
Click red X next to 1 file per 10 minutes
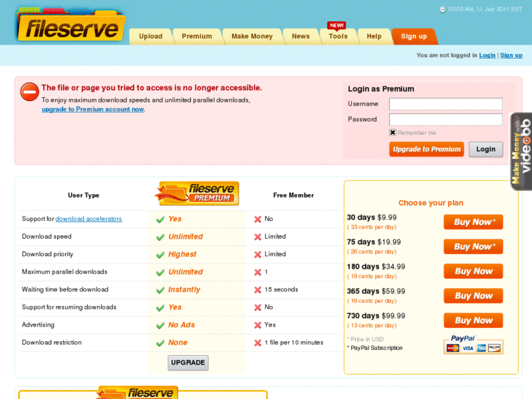click(x=258, y=343)
